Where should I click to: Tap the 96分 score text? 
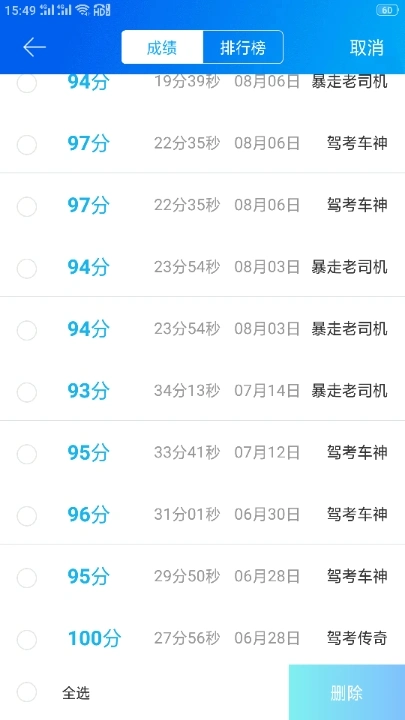[89, 515]
